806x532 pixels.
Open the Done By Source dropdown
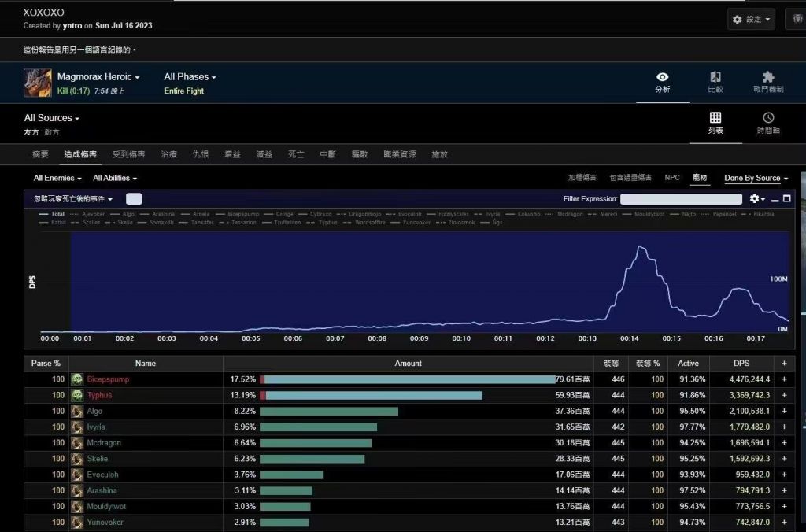[x=755, y=178]
